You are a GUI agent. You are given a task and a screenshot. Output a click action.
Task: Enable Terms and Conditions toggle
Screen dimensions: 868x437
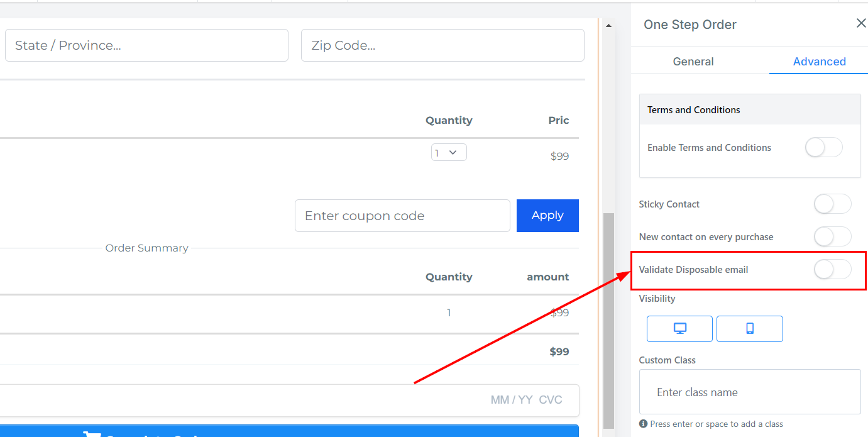click(823, 148)
